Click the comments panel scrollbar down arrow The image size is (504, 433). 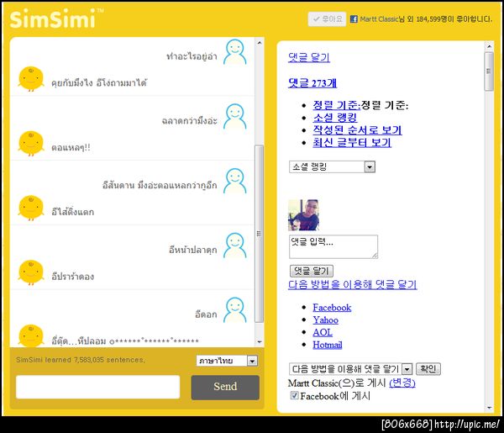click(x=489, y=408)
